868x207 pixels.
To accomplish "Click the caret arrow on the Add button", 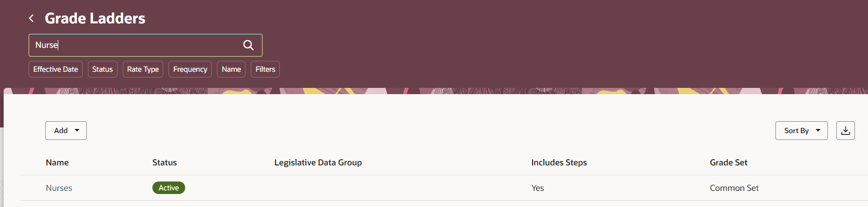I will [77, 131].
